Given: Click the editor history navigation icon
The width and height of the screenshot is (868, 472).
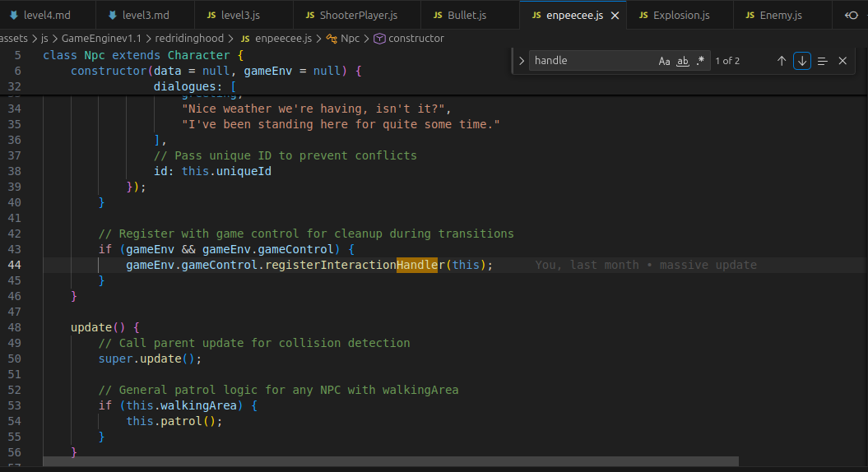Looking at the screenshot, I should (x=852, y=15).
